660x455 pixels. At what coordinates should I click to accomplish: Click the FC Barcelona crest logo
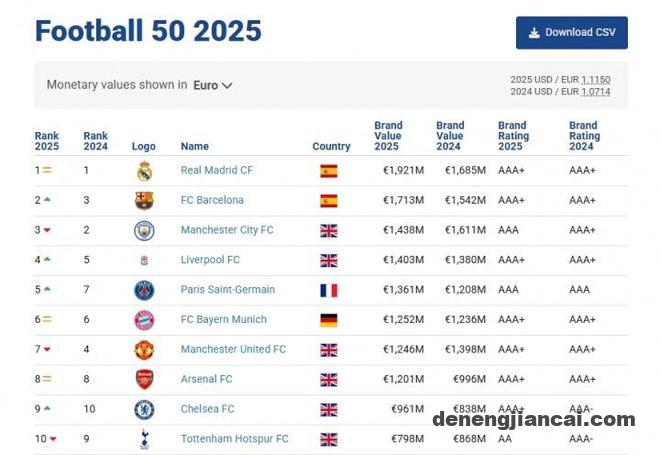coord(144,201)
